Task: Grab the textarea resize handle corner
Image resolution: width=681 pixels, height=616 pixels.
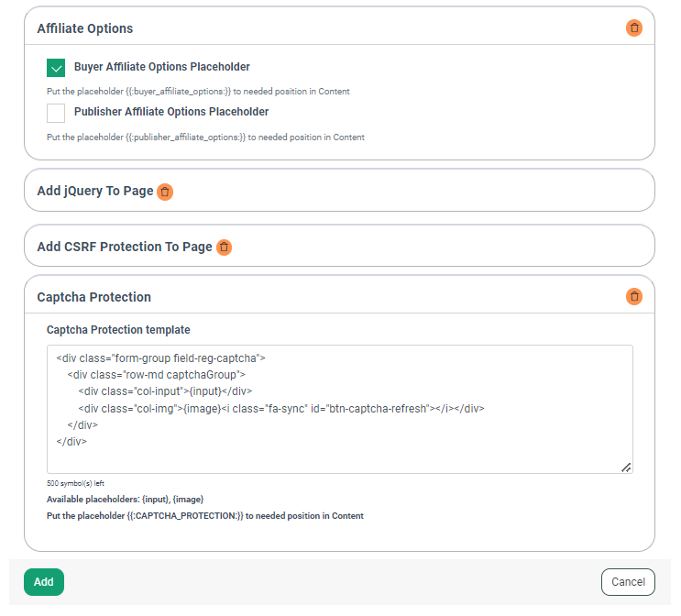Action: tap(626, 467)
